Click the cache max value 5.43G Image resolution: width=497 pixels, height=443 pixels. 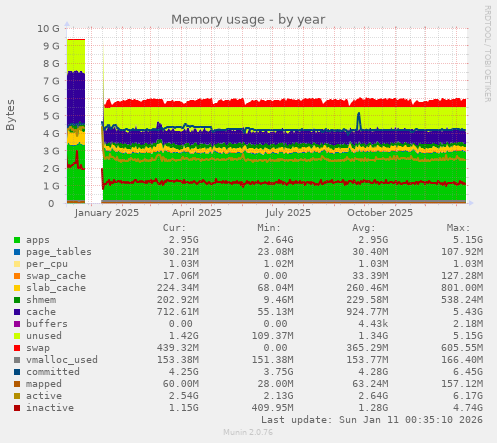tap(468, 312)
